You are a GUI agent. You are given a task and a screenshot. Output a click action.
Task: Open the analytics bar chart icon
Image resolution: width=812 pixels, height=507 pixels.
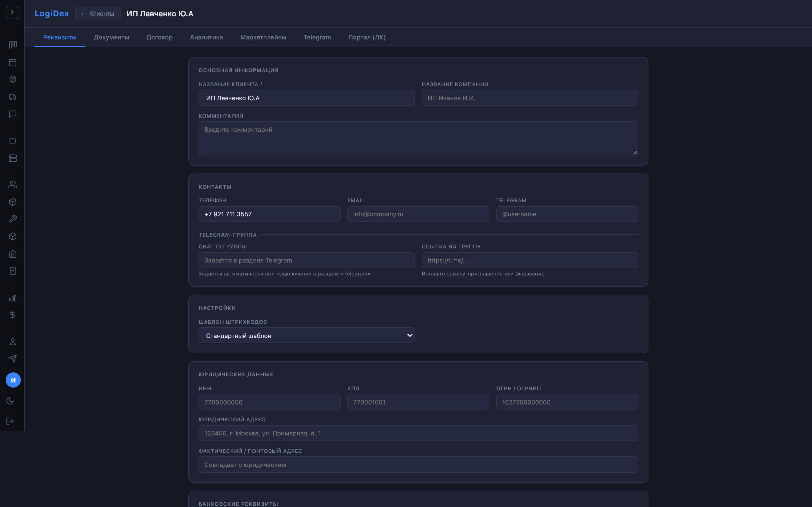pyautogui.click(x=12, y=298)
